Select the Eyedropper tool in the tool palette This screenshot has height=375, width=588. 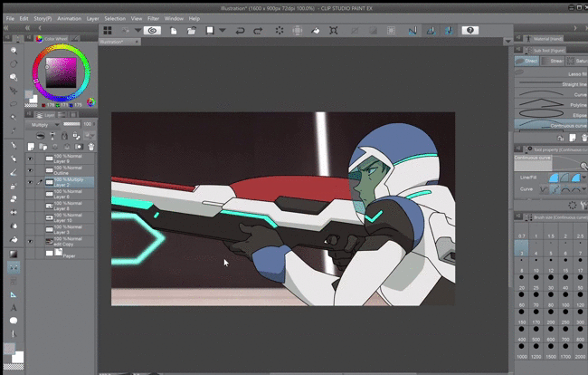pyautogui.click(x=14, y=130)
